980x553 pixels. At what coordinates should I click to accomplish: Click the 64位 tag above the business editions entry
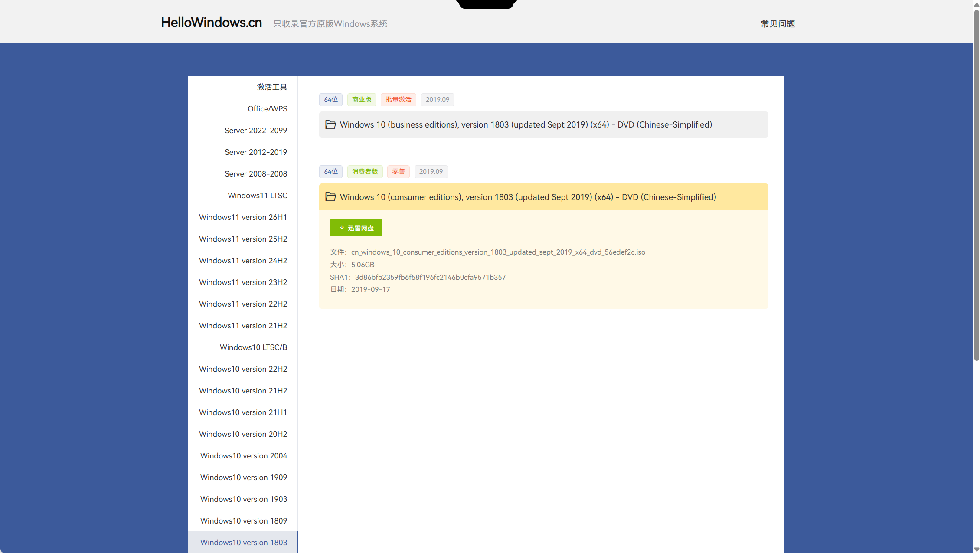tap(331, 100)
